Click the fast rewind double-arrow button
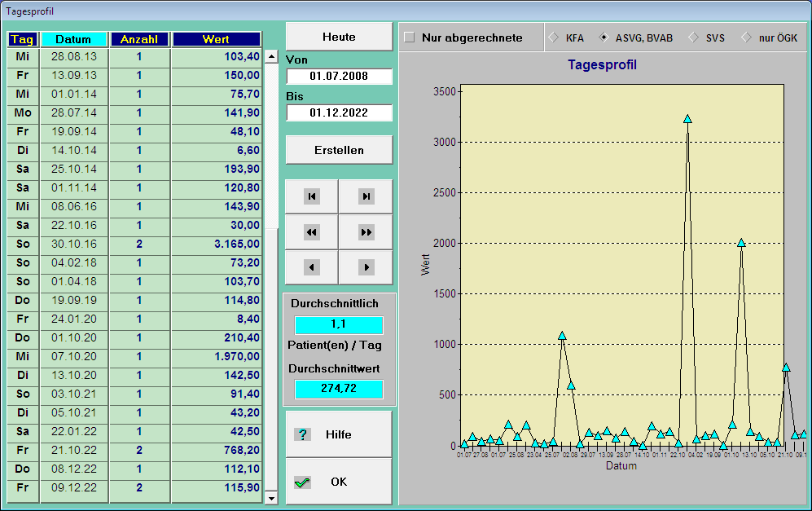Image resolution: width=812 pixels, height=511 pixels. (311, 232)
